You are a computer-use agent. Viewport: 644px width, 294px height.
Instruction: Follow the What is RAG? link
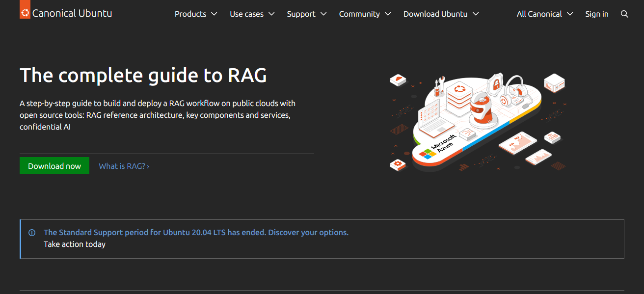pyautogui.click(x=124, y=166)
